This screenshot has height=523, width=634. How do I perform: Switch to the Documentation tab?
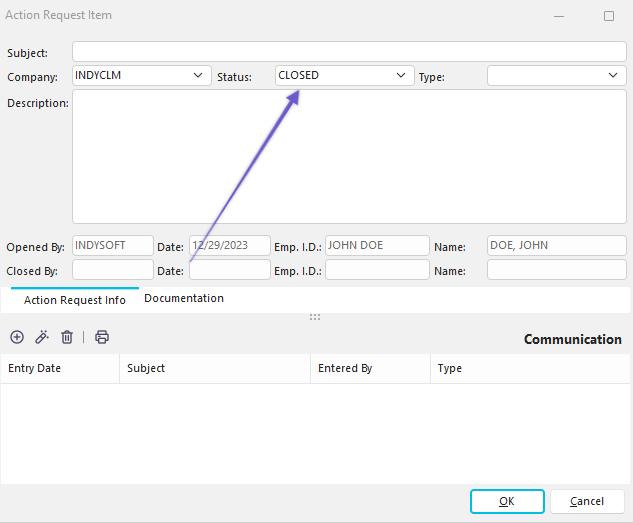coord(184,298)
